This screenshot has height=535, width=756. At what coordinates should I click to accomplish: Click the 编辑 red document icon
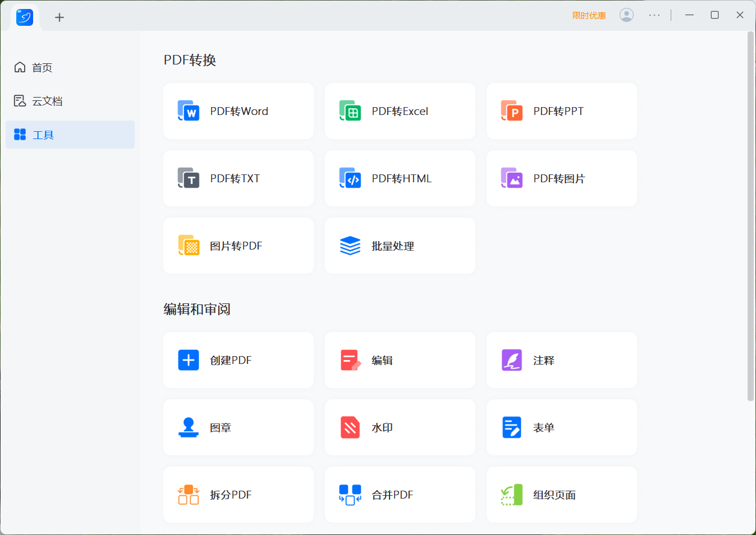(x=350, y=360)
